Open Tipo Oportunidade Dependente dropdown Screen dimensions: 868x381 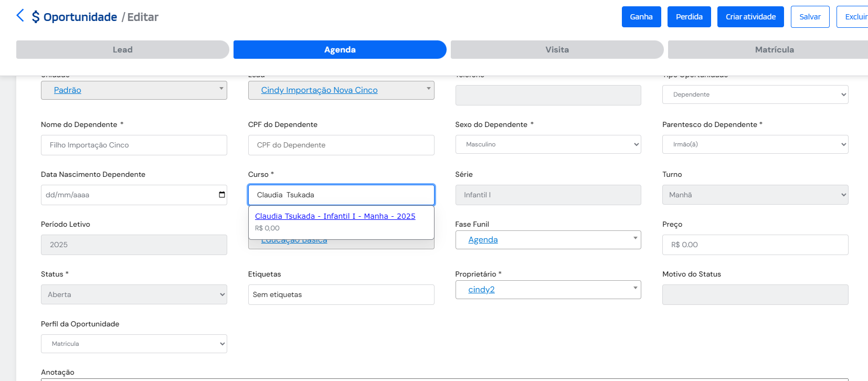coord(755,94)
